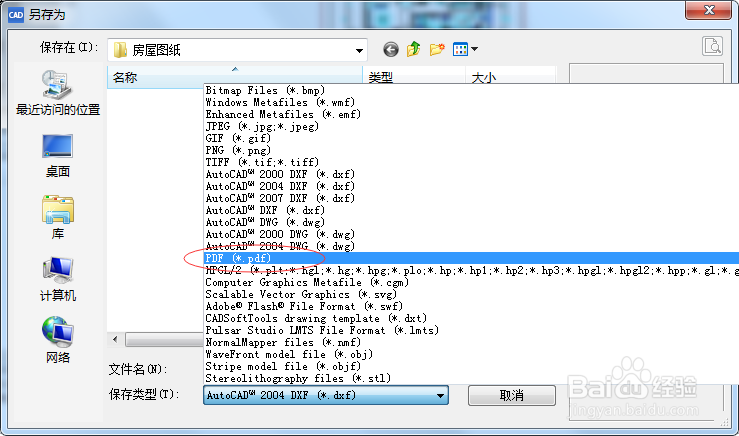
Task: Close the 另存为 dialog
Action: tap(709, 10)
